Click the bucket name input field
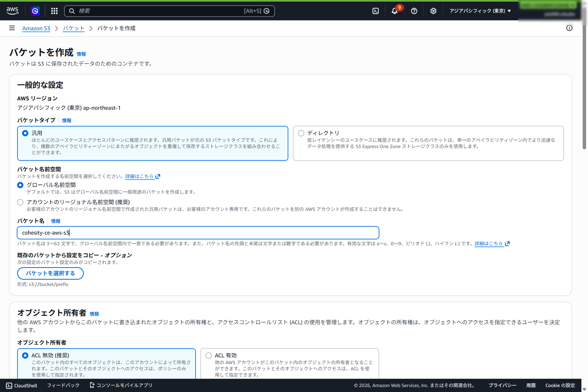Image resolution: width=588 pixels, height=392 pixels. click(198, 233)
